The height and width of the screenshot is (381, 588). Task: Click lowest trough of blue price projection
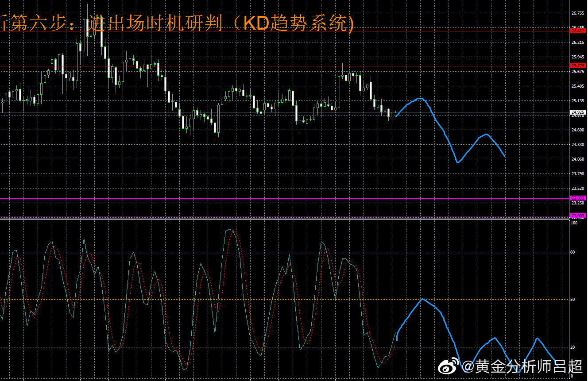point(457,162)
